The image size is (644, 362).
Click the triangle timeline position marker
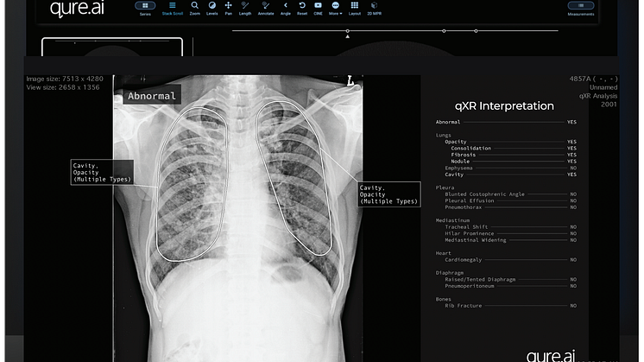click(x=347, y=36)
